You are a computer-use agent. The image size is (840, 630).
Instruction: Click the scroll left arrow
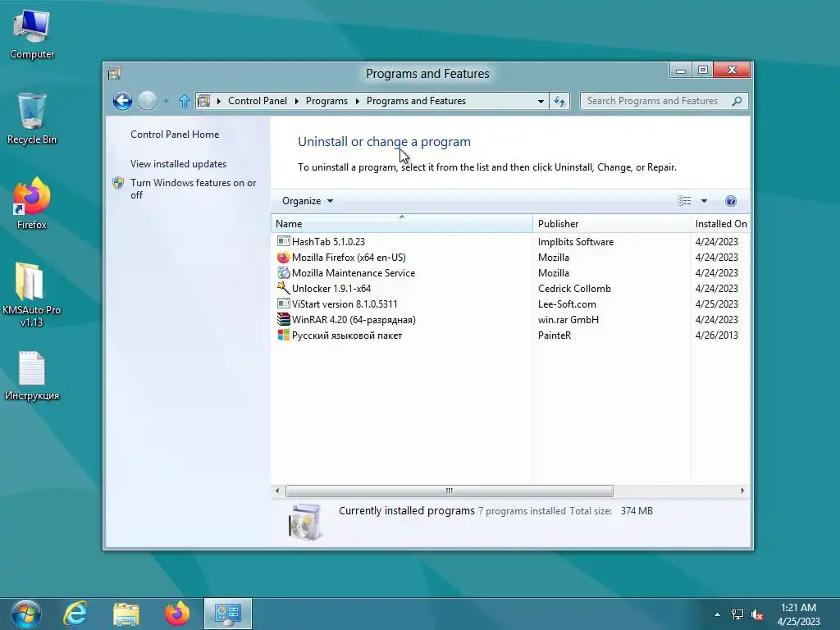coord(277,491)
